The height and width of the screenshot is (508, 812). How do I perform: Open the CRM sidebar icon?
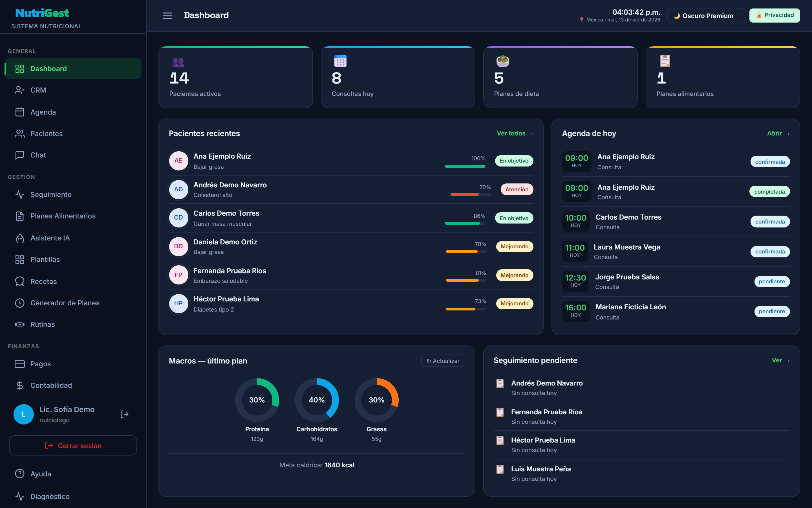coord(19,90)
